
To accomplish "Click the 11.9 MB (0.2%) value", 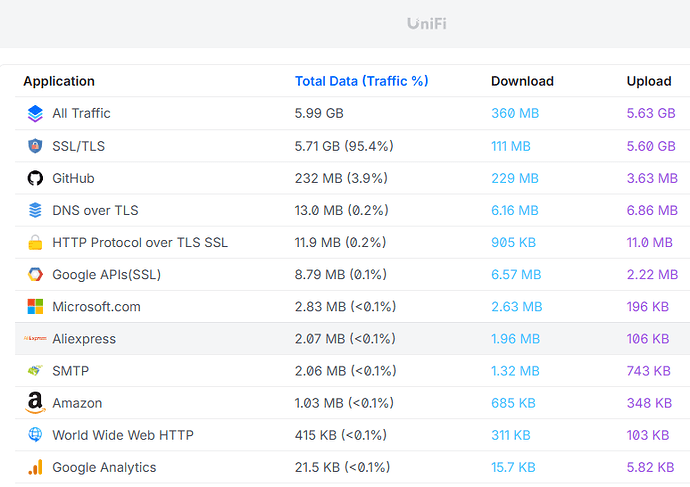I will click(x=341, y=242).
